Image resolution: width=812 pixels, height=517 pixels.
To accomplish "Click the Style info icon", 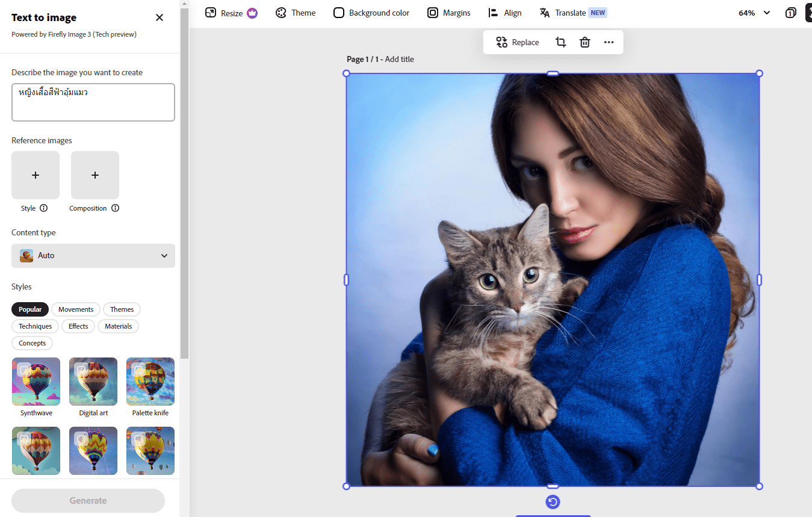I will click(43, 208).
